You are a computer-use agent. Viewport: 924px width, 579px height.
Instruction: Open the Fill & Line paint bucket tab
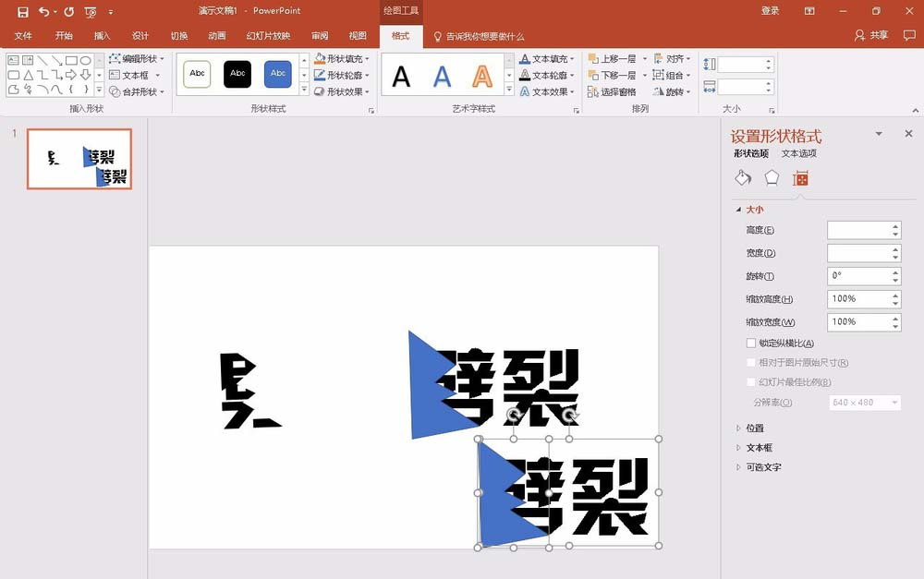point(743,178)
